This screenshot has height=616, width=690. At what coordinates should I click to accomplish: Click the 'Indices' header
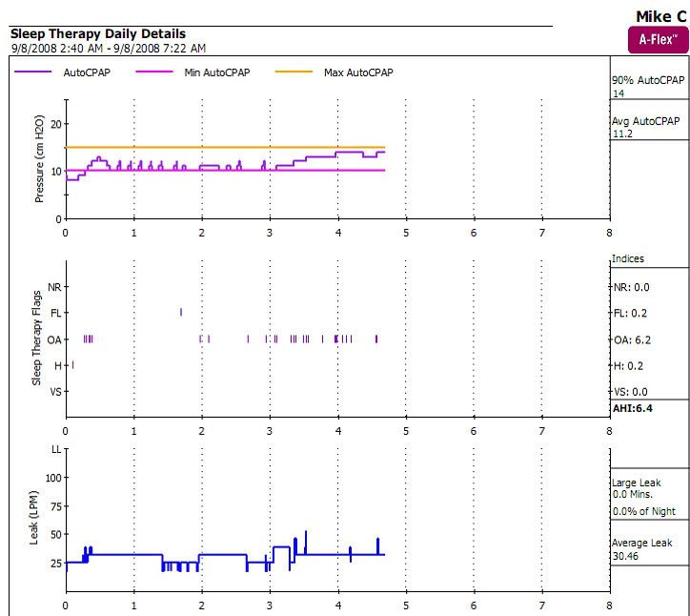point(628,259)
